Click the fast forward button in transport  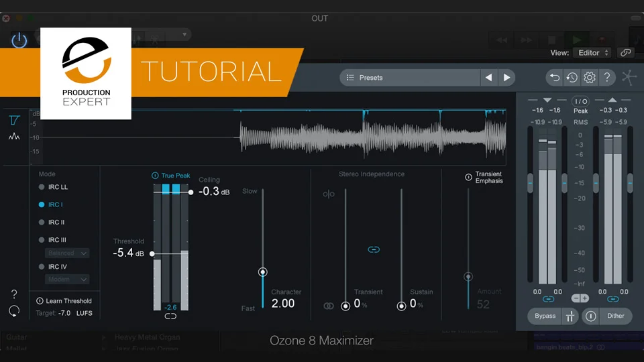(526, 40)
